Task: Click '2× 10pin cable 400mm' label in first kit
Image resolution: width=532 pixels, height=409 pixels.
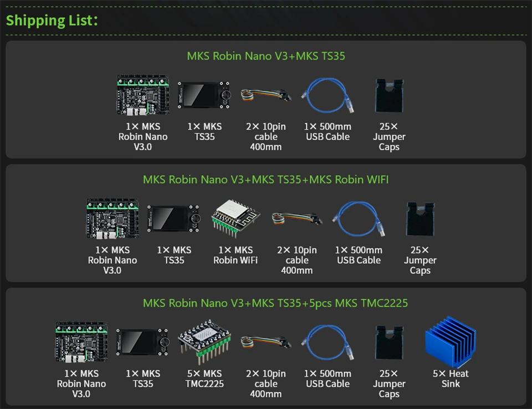Action: 266,136
